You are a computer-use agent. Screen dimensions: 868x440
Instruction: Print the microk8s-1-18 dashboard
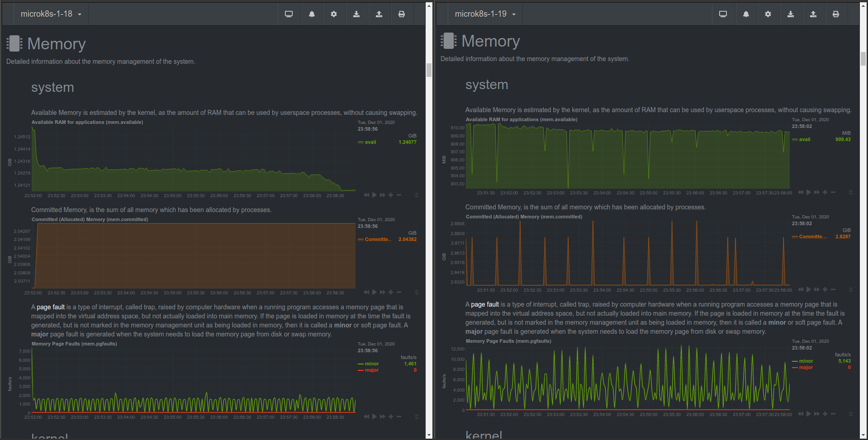[402, 14]
